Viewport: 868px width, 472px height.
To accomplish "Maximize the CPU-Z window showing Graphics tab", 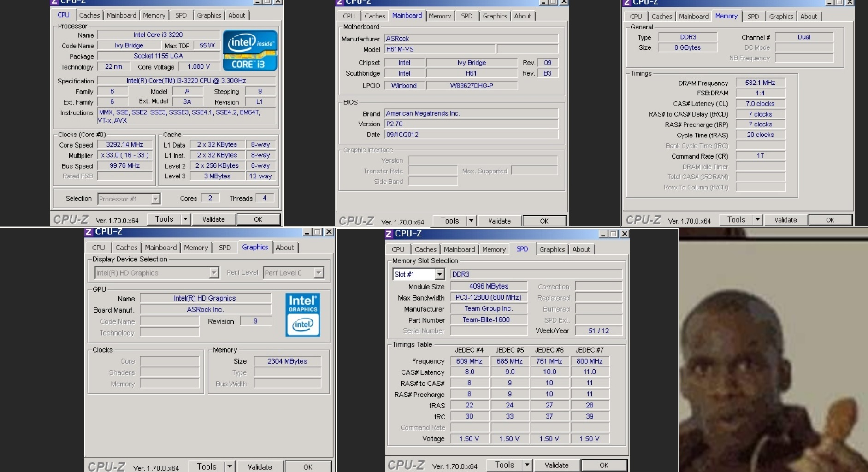I will 318,232.
